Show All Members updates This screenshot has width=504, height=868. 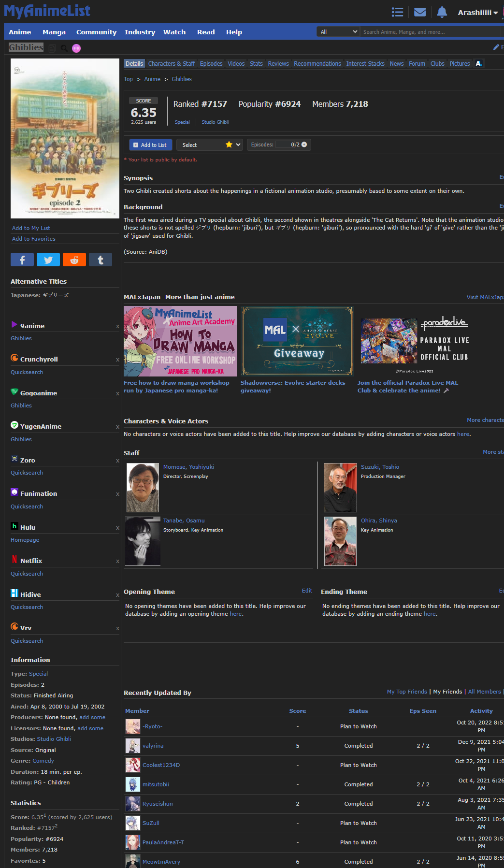click(x=484, y=692)
